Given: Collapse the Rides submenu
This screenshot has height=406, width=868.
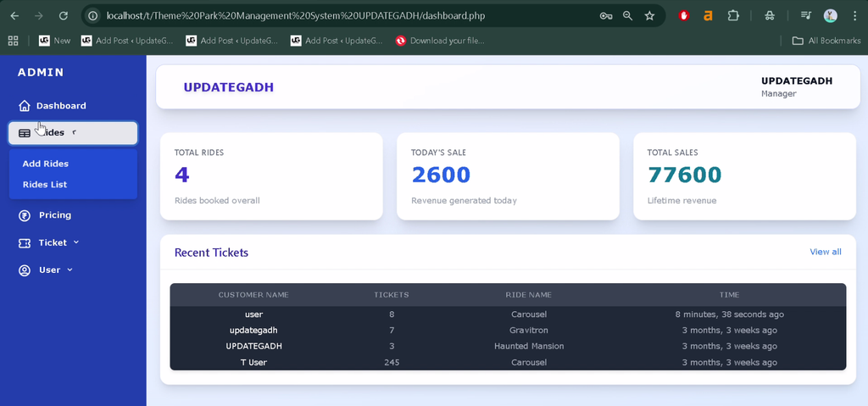Looking at the screenshot, I should 73,133.
